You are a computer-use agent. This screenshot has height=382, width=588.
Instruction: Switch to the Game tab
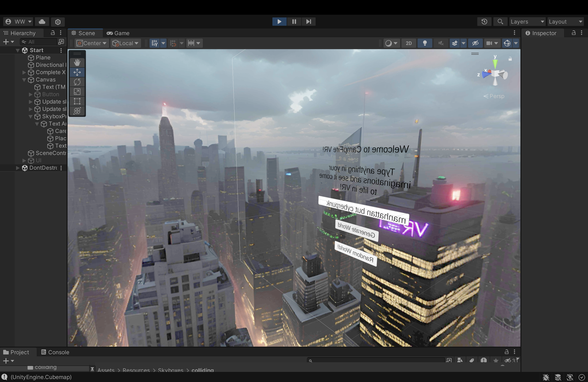click(x=118, y=33)
